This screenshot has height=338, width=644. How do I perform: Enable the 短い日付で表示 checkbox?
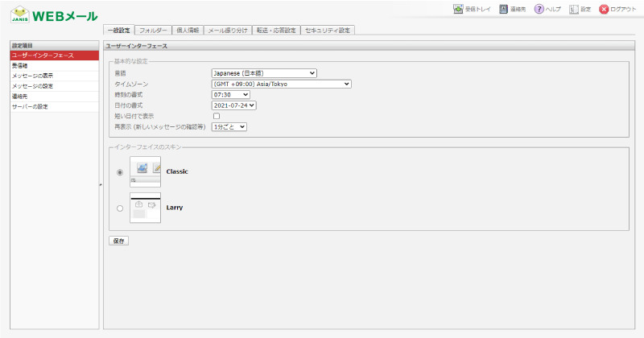[216, 116]
